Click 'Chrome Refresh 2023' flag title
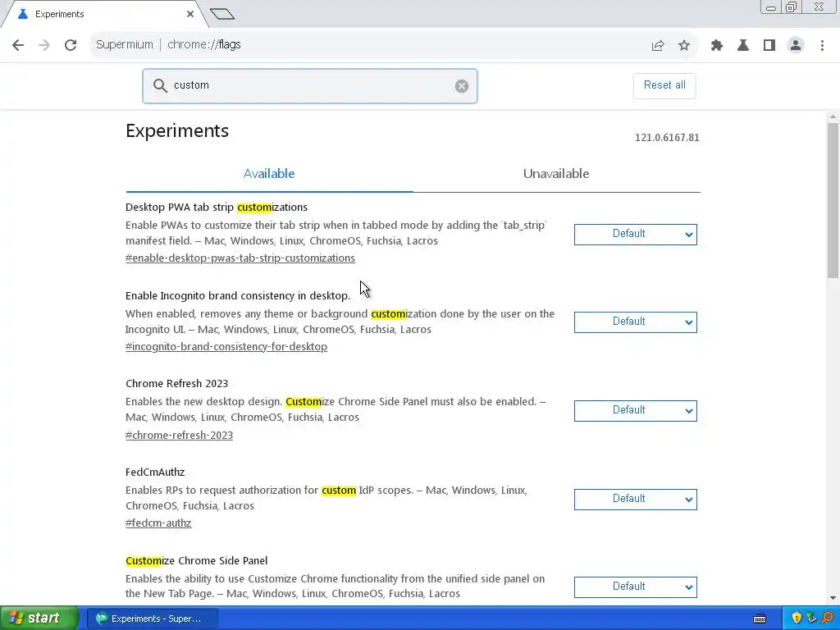This screenshot has width=840, height=630. coord(177,384)
